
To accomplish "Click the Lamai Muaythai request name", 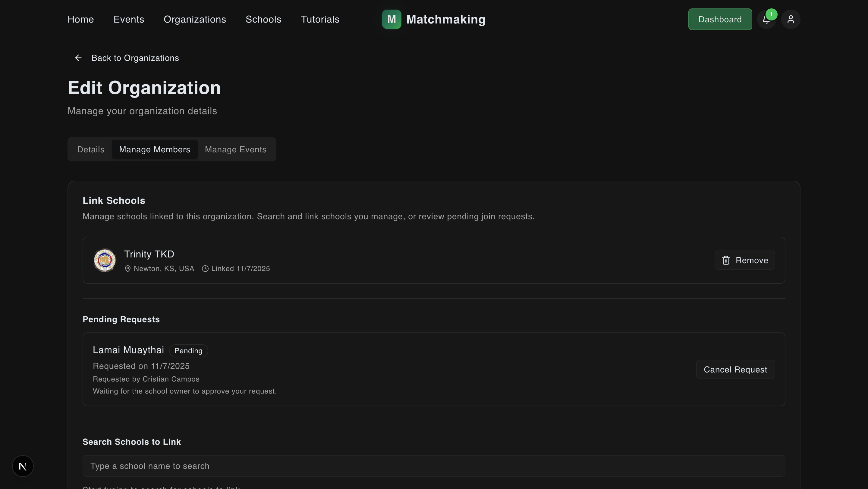I will tap(128, 350).
